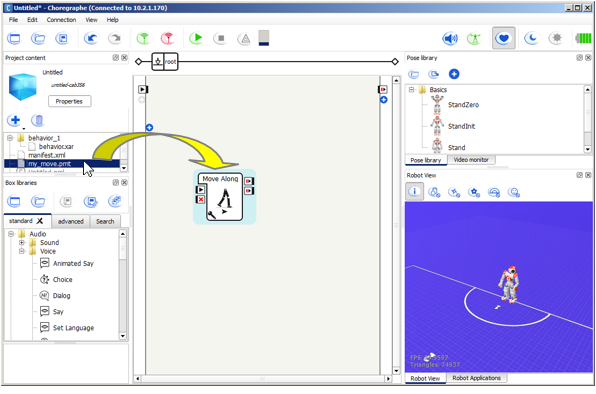Switch to the Video monitor tab
This screenshot has height=394, width=596.
pyautogui.click(x=471, y=160)
